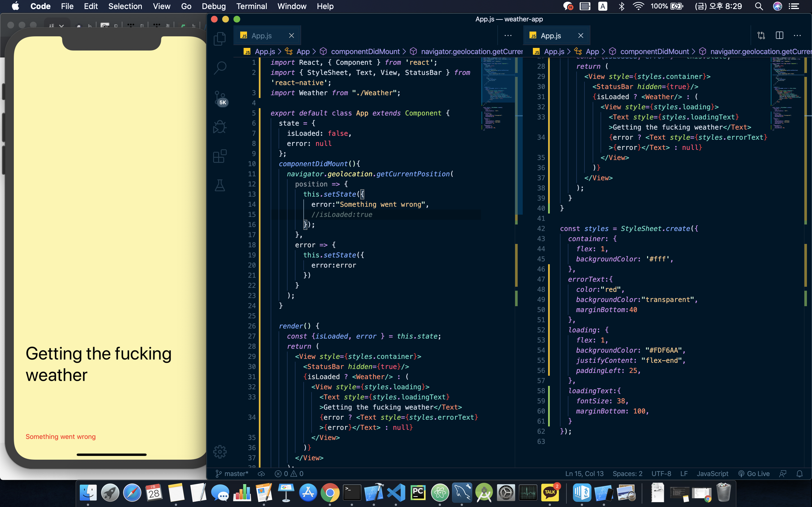Open notifications bell in status bar
This screenshot has width=812, height=507.
pyautogui.click(x=800, y=473)
